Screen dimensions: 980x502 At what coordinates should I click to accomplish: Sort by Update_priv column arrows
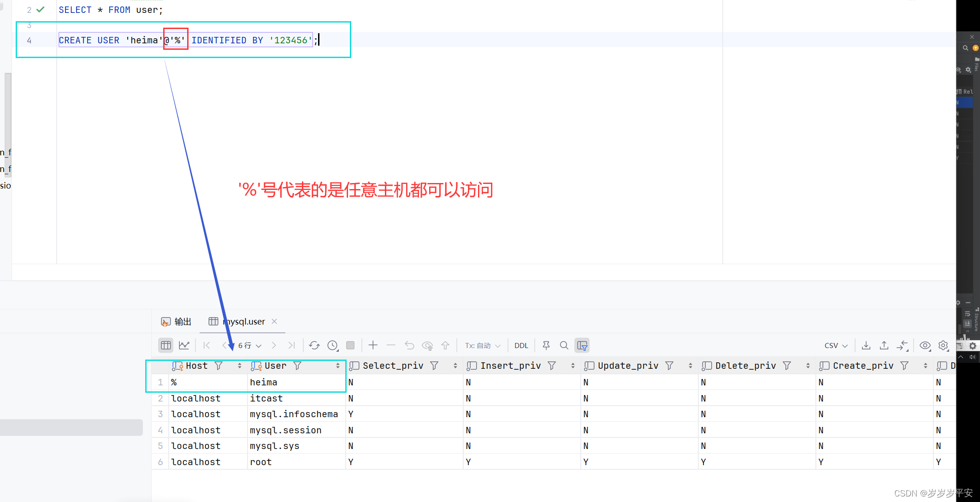coord(691,366)
